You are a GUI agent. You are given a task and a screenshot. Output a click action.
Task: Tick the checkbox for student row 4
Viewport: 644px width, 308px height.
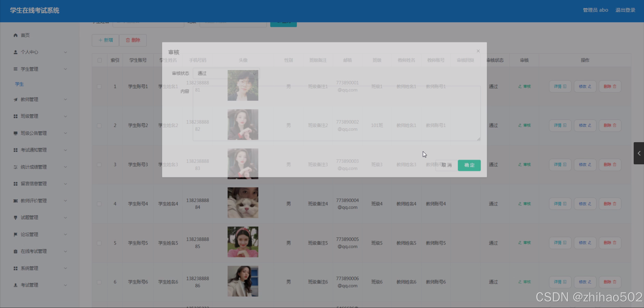(x=99, y=204)
